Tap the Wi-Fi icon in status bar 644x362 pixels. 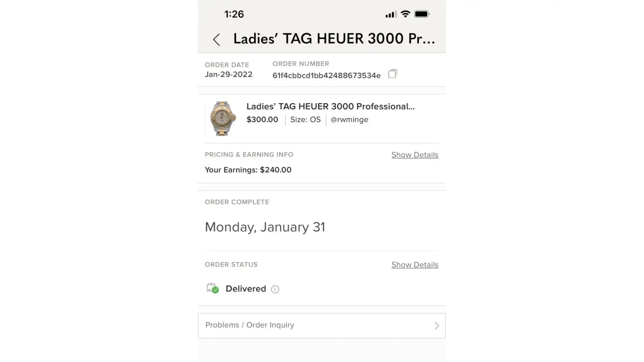point(405,14)
